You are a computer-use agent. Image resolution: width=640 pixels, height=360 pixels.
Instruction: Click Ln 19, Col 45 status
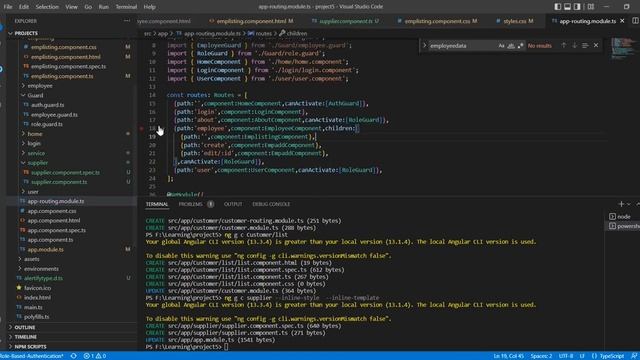coord(508,356)
